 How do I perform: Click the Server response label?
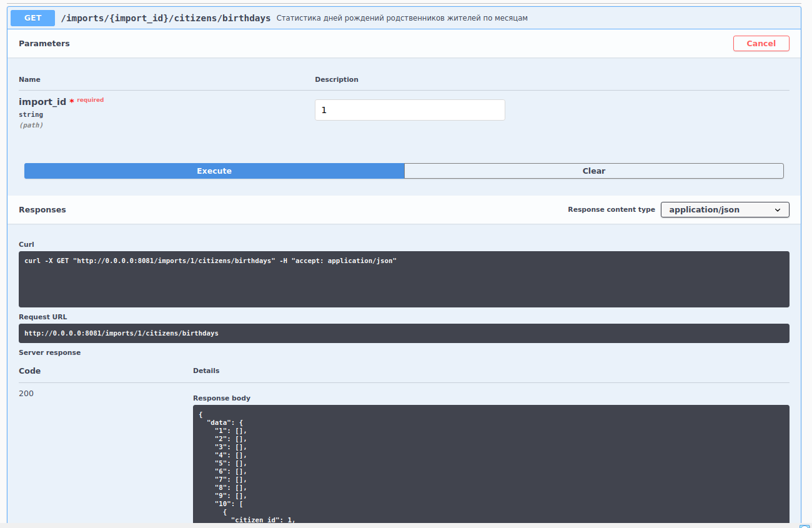(x=49, y=352)
